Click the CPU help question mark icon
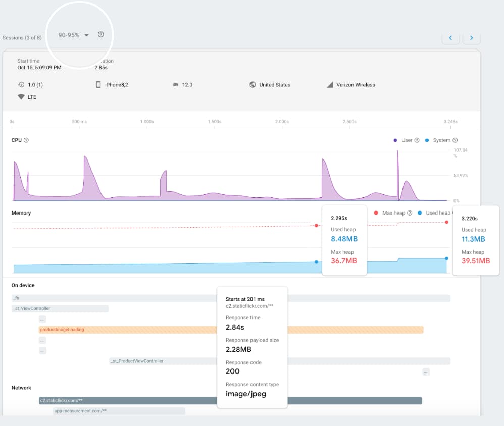The width and height of the screenshot is (504, 426). pos(26,140)
